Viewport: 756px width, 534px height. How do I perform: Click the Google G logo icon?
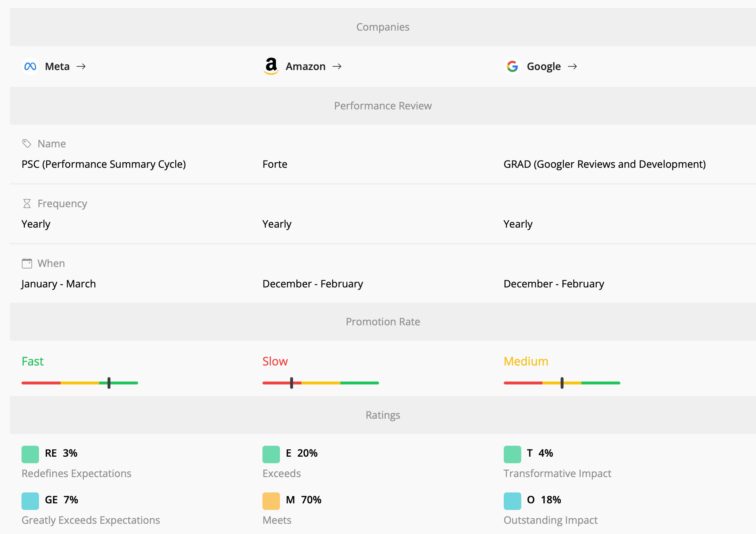[x=513, y=66]
